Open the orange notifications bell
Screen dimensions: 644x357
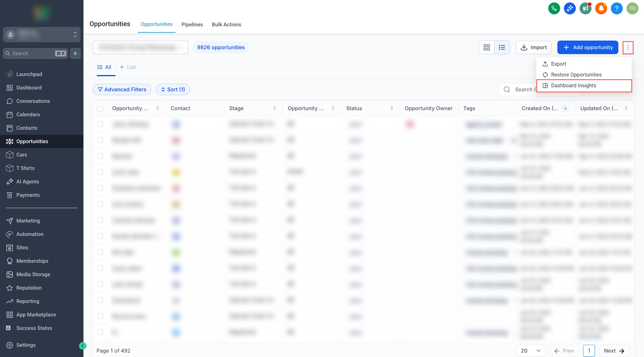[x=601, y=8]
